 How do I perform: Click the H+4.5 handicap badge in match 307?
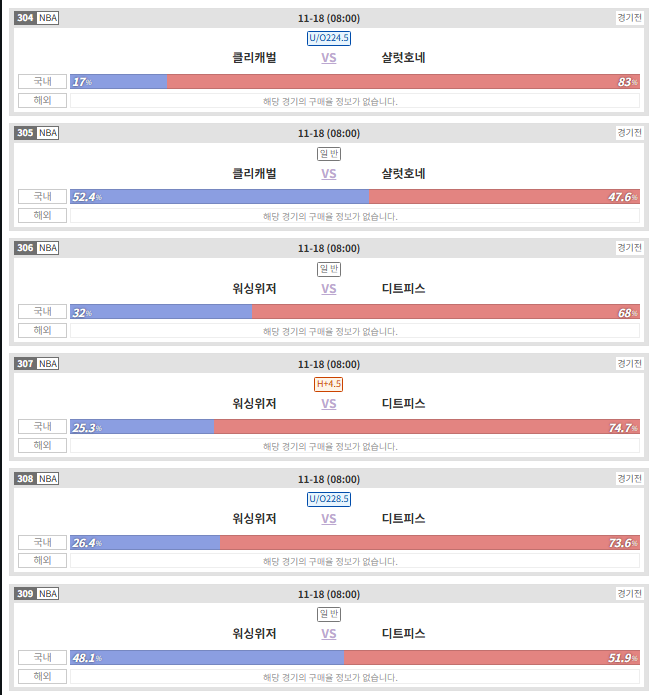[x=329, y=384]
